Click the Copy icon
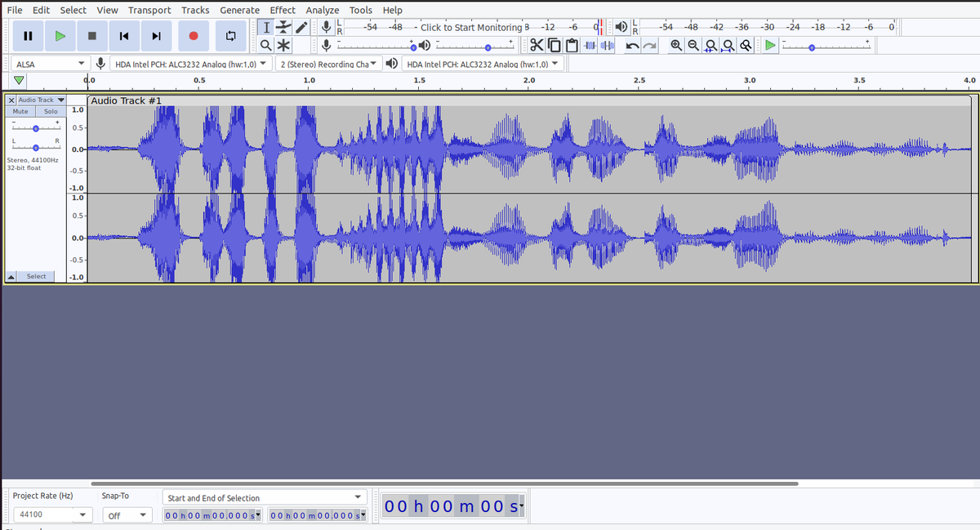980x530 pixels. [x=555, y=45]
